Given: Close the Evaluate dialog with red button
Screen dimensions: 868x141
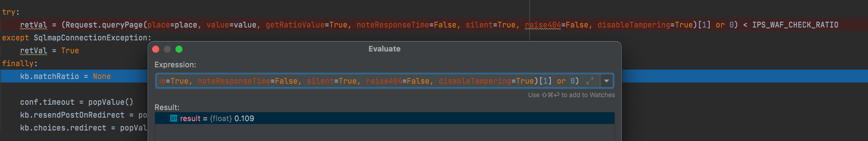Looking at the screenshot, I should pos(156,49).
